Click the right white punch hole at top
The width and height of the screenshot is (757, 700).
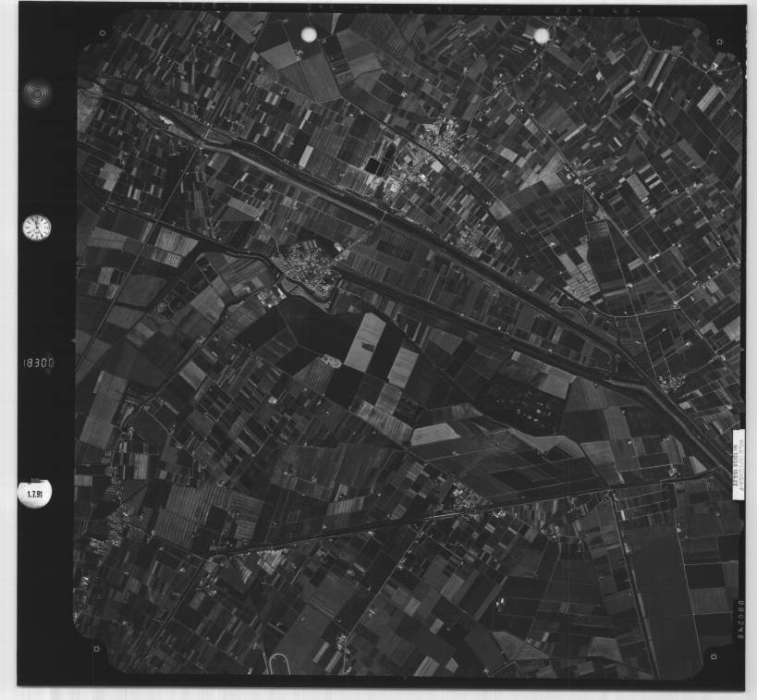[542, 36]
